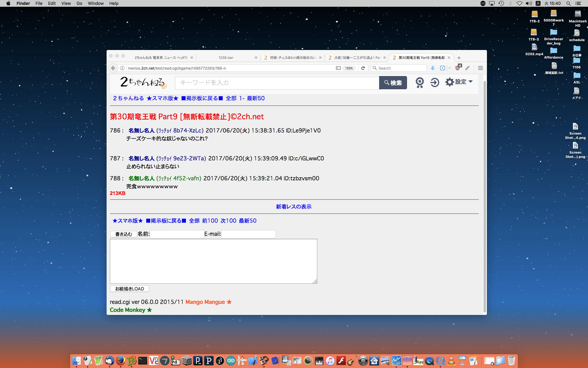Open a new tab with plus button
The width and height of the screenshot is (588, 368).
click(x=459, y=58)
